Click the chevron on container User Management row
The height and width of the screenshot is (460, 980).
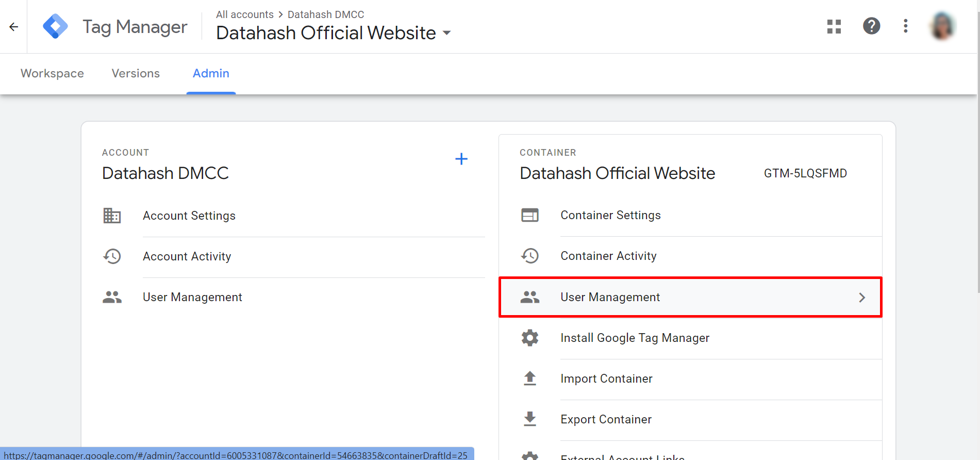click(x=862, y=298)
